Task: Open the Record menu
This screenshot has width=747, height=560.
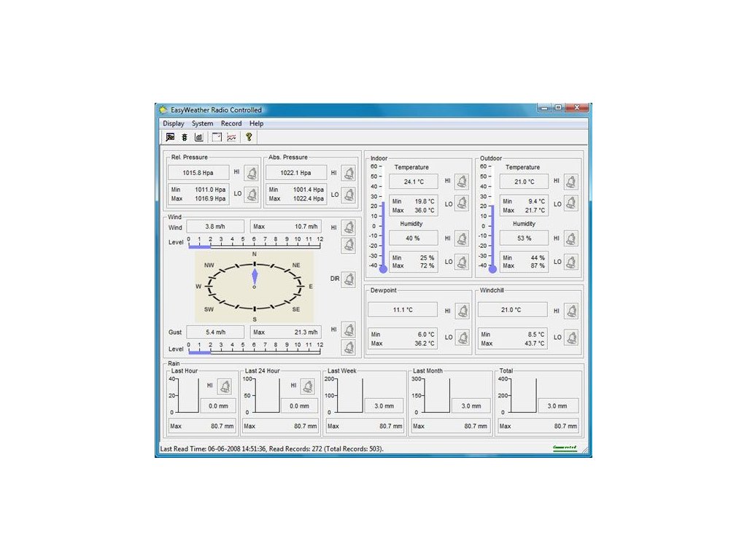Action: click(231, 123)
